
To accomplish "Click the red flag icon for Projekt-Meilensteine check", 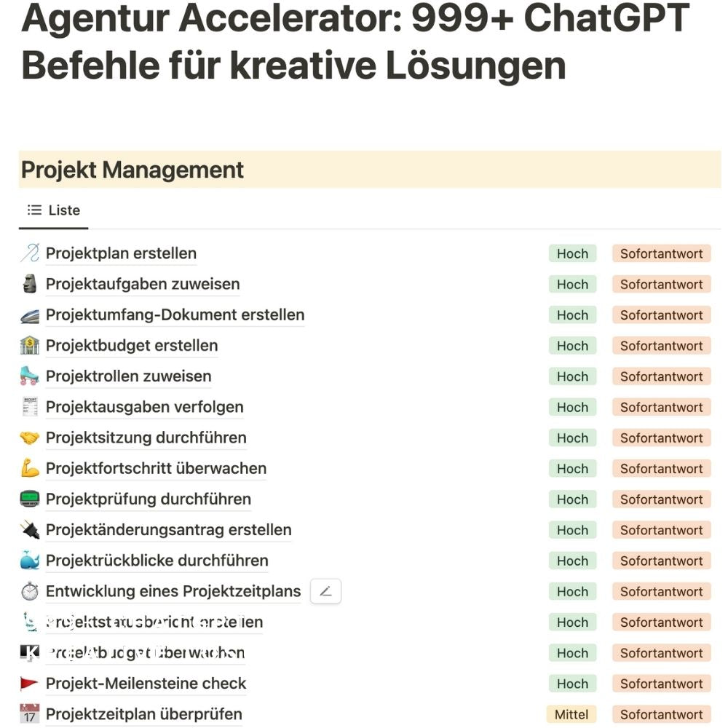I will coord(30,684).
